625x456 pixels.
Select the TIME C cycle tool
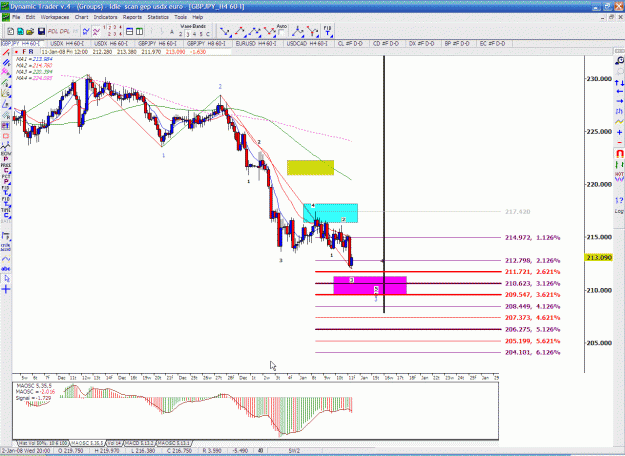click(6, 213)
